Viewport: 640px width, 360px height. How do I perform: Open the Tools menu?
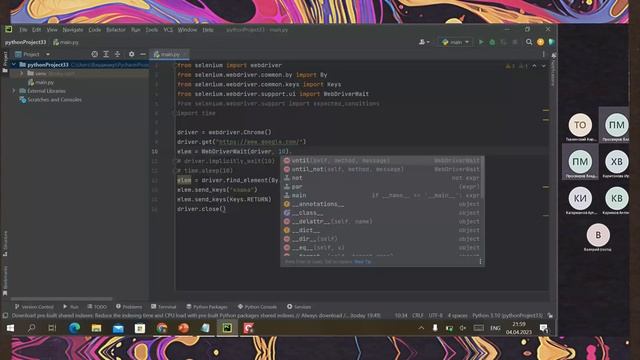coord(151,30)
